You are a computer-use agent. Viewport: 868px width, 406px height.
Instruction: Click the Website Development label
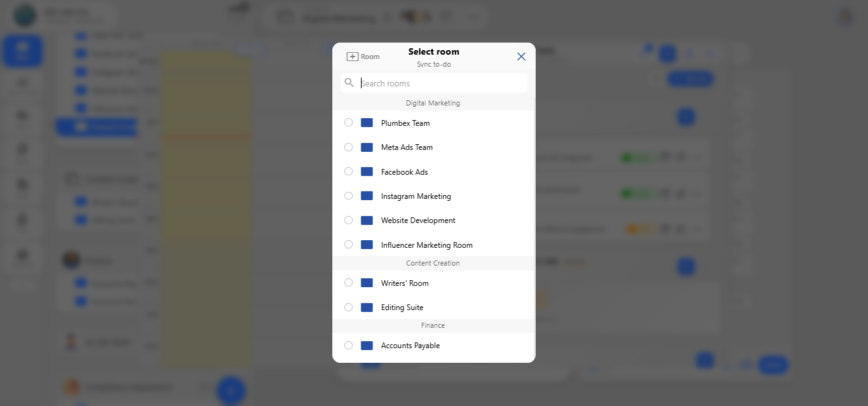(418, 220)
